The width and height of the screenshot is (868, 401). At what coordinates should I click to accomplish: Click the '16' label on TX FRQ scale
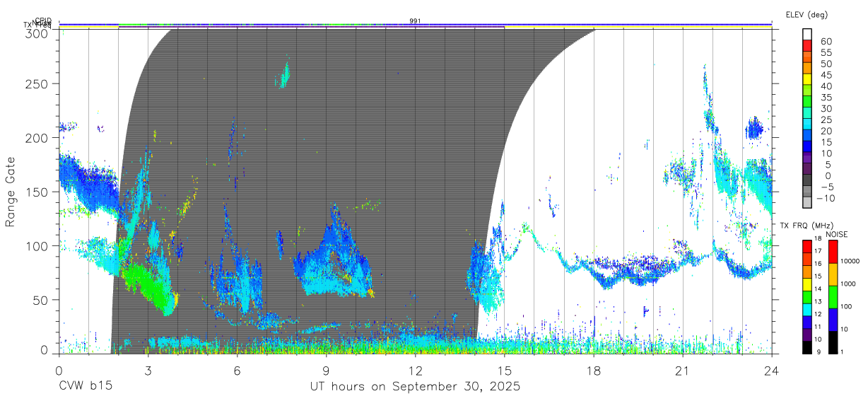(x=819, y=265)
